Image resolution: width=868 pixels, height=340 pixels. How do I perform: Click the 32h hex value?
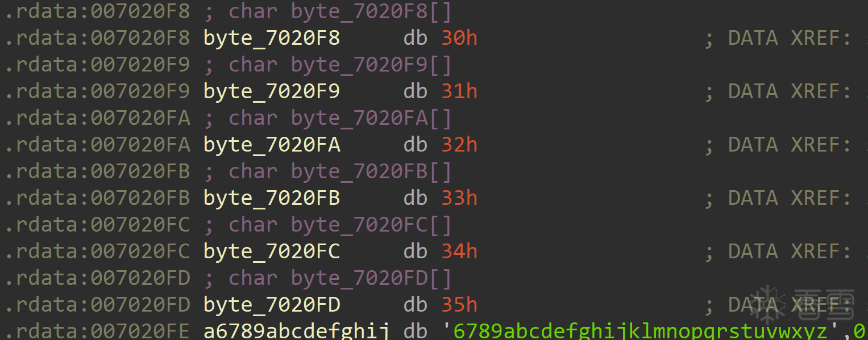(459, 145)
